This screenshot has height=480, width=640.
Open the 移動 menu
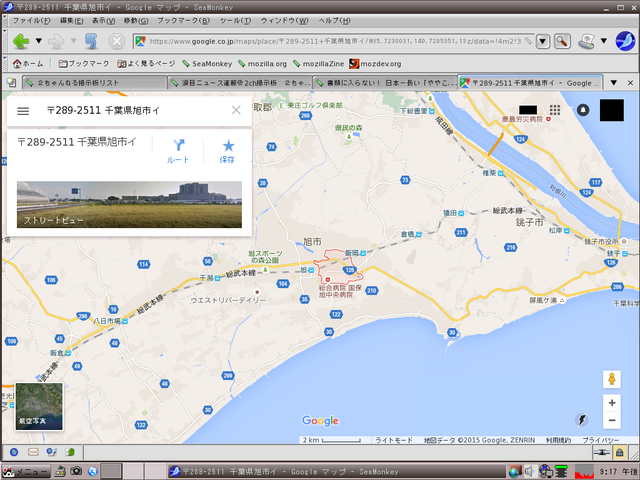(136, 20)
